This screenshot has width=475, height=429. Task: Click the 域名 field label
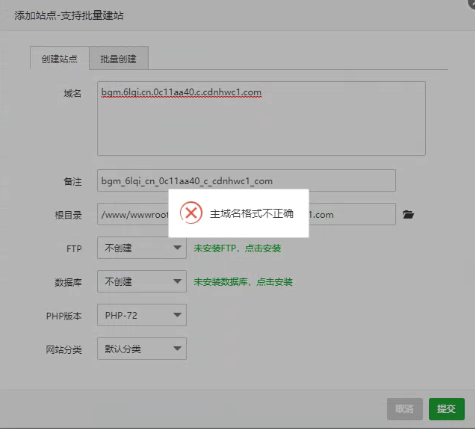click(73, 93)
